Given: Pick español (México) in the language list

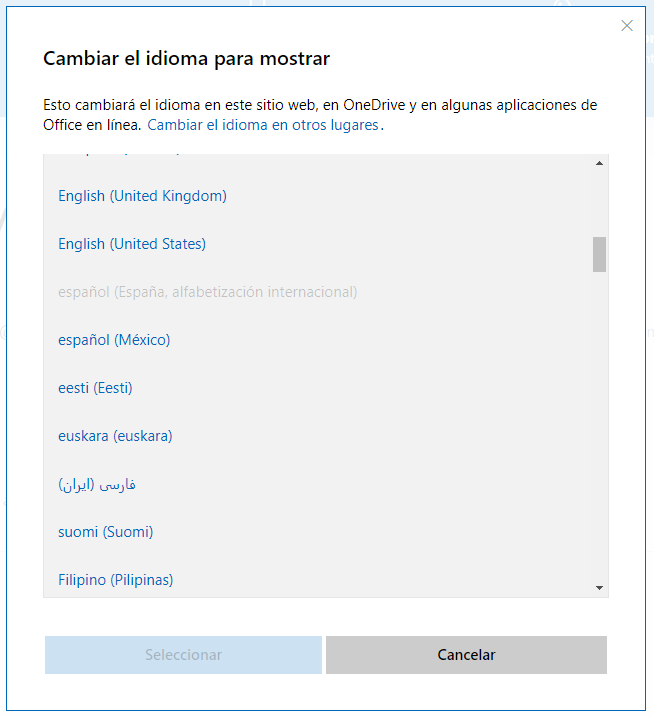Looking at the screenshot, I should coord(114,340).
